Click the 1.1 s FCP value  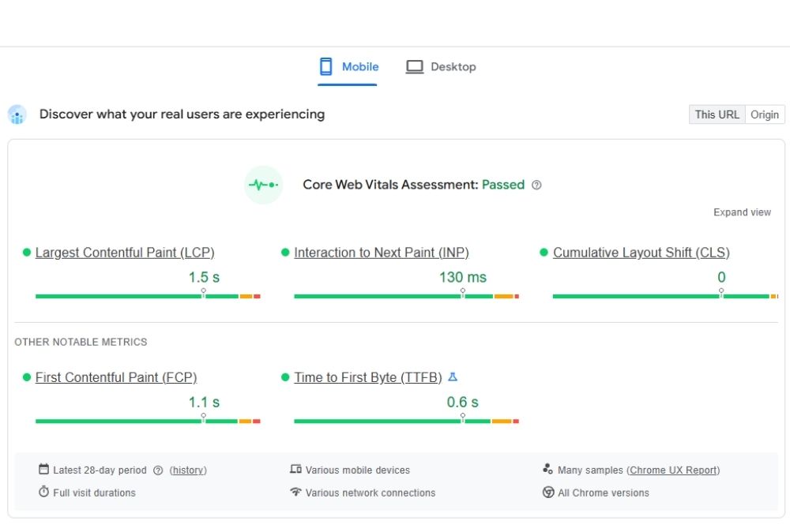coord(204,402)
